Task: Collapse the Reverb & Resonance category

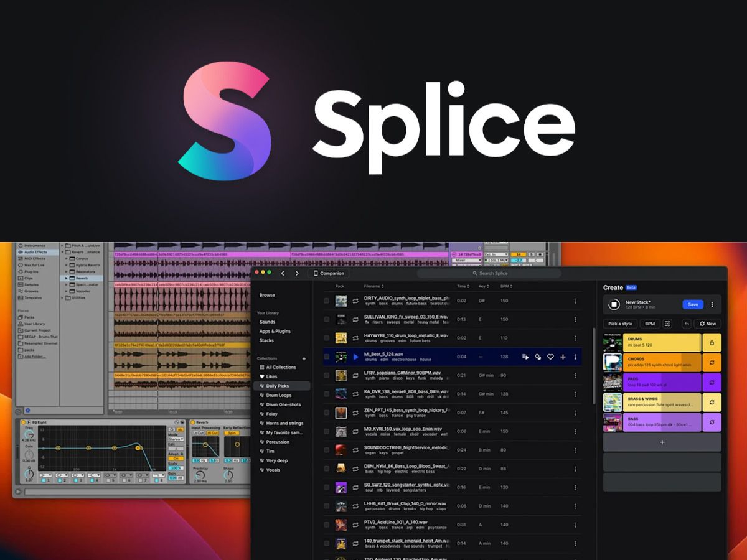Action: 62,252
